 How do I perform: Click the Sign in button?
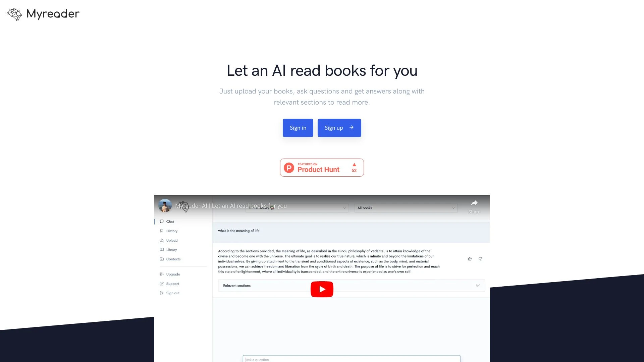298,128
